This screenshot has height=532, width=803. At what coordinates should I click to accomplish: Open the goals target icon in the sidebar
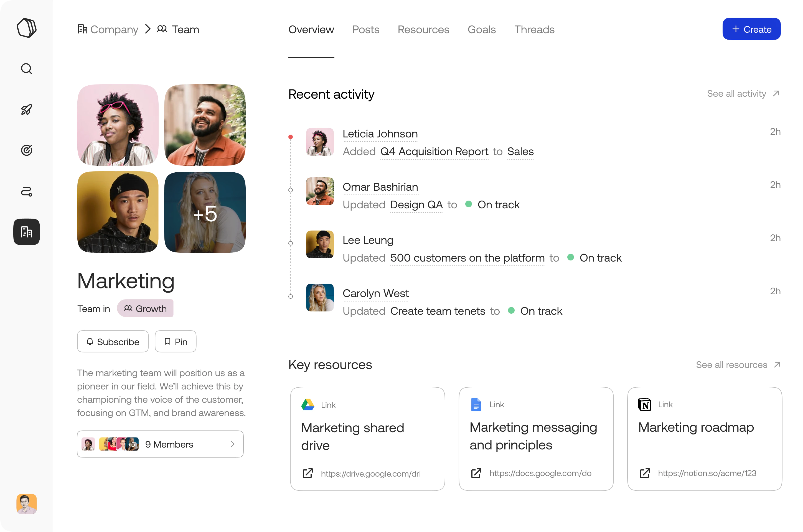[x=27, y=150]
